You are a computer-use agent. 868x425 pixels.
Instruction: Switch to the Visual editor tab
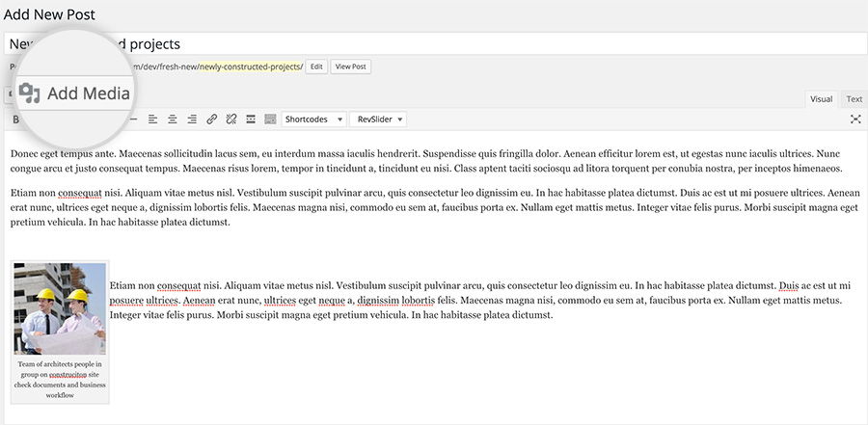point(821,99)
